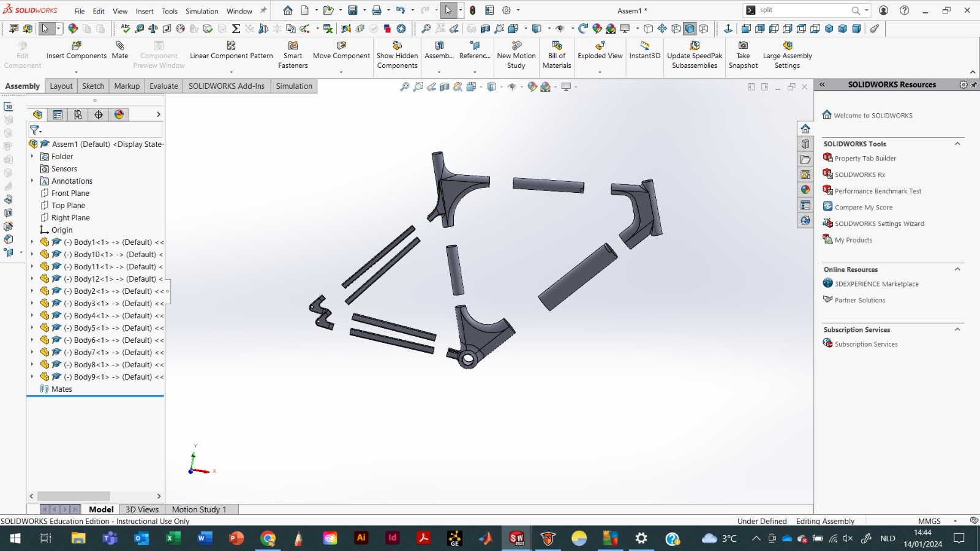Expand the Folder node

32,156
